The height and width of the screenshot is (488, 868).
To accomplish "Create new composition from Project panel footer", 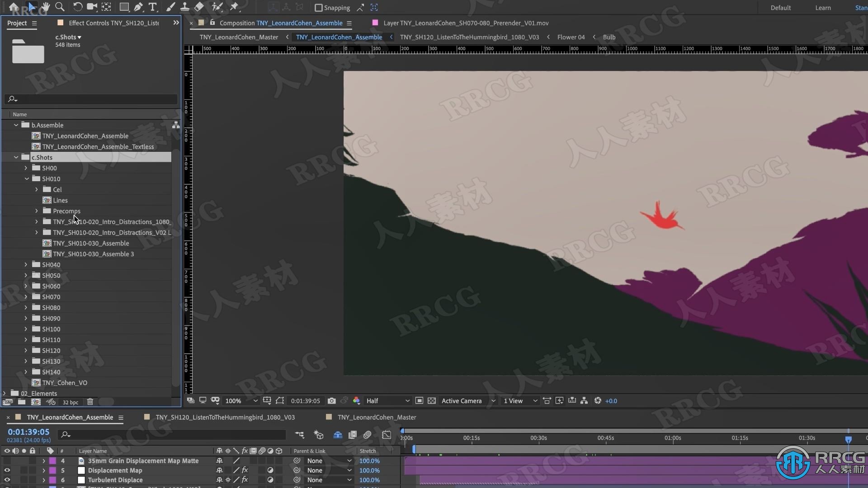I will 36,402.
